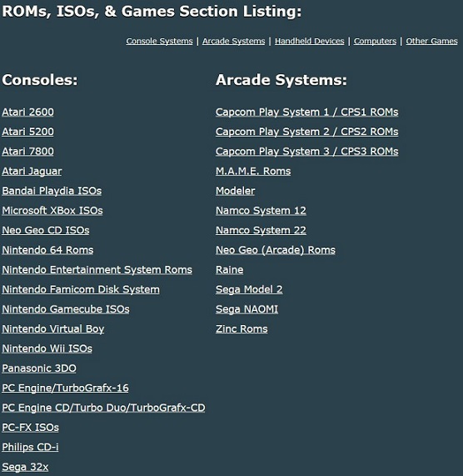Open the Atari 2600 page
The height and width of the screenshot is (476, 463).
coord(27,112)
